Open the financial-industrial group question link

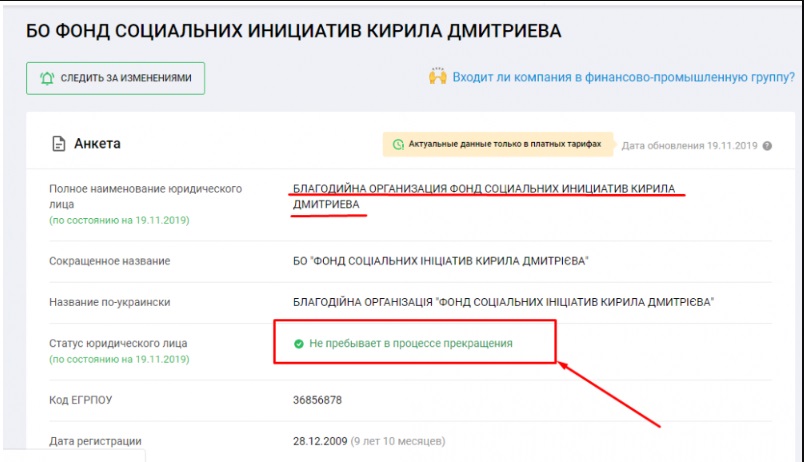coord(623,77)
